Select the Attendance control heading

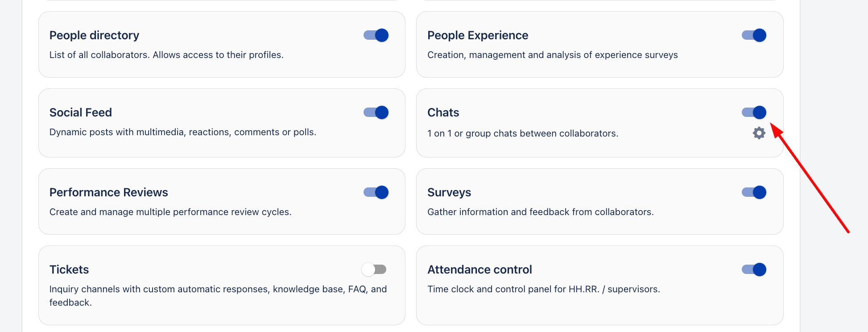pos(479,270)
